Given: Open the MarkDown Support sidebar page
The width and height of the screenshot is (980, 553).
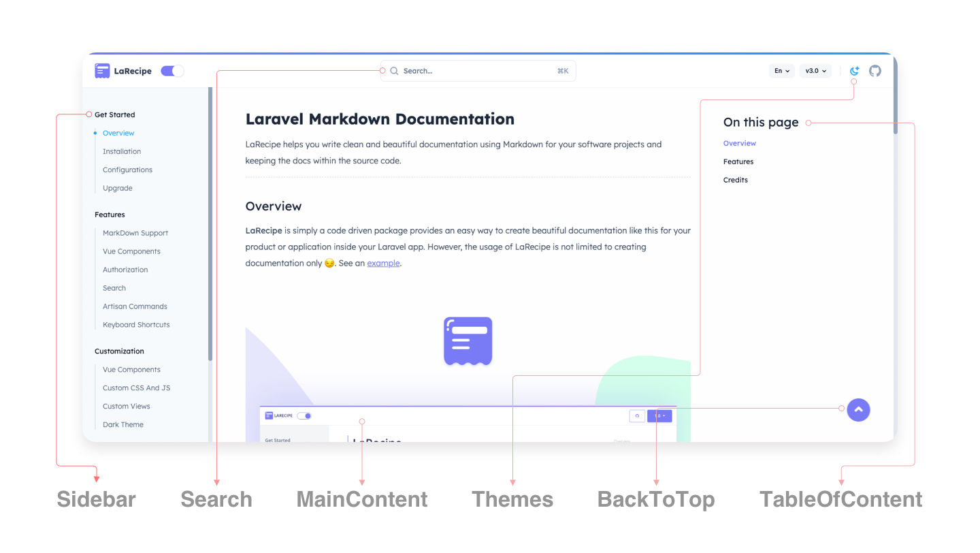Looking at the screenshot, I should coord(135,234).
